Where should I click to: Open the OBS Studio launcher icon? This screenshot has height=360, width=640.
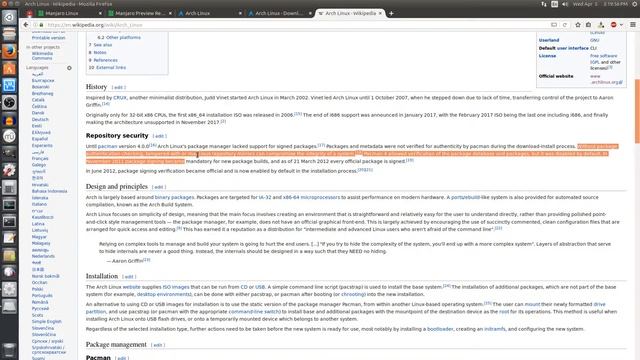click(x=9, y=102)
